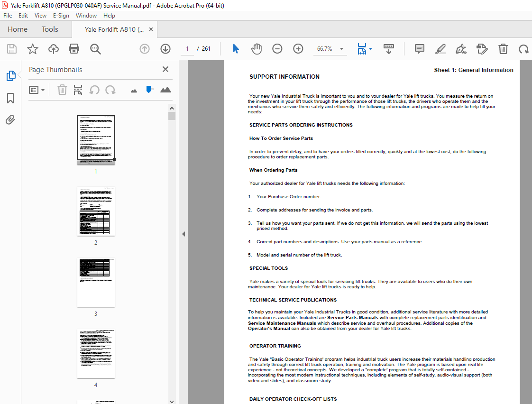Click the enlarge thumbnail size large mountain

click(165, 90)
